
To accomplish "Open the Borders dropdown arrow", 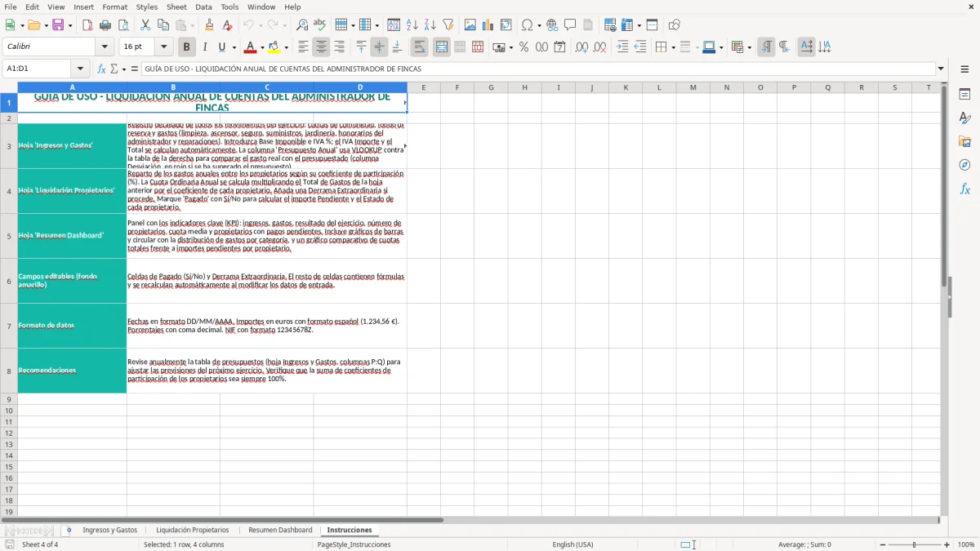I will tap(674, 47).
